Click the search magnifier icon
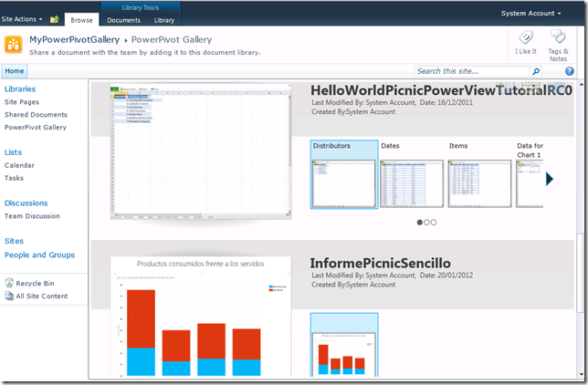This screenshot has height=385, width=588. click(x=536, y=71)
